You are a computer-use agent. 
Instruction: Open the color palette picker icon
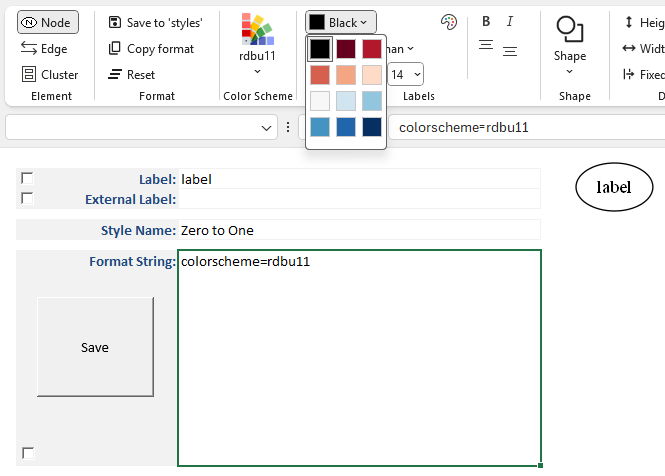coord(448,22)
